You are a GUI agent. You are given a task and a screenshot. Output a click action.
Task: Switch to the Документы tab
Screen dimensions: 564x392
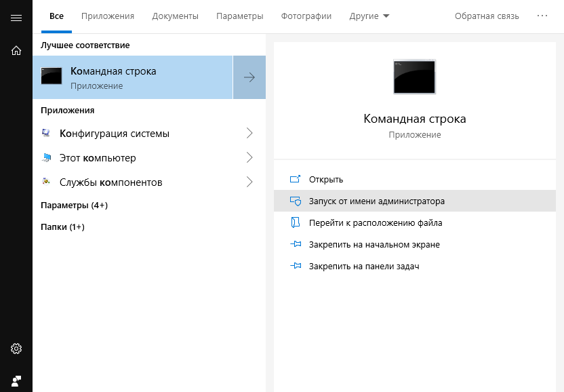tap(175, 16)
